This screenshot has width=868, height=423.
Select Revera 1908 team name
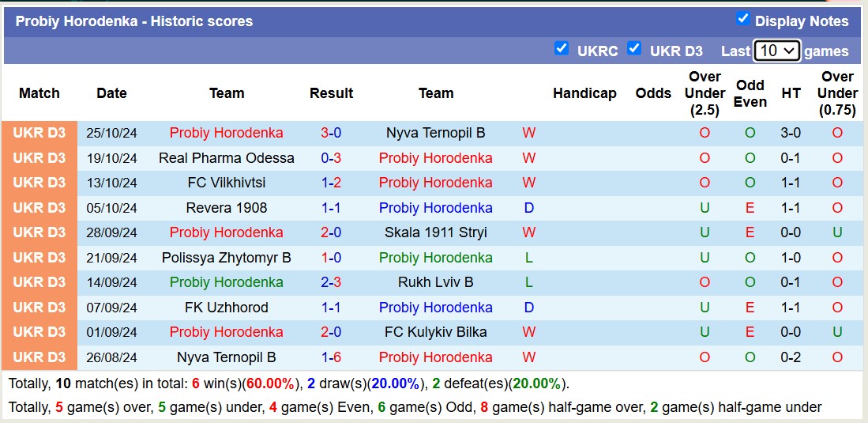pos(226,208)
